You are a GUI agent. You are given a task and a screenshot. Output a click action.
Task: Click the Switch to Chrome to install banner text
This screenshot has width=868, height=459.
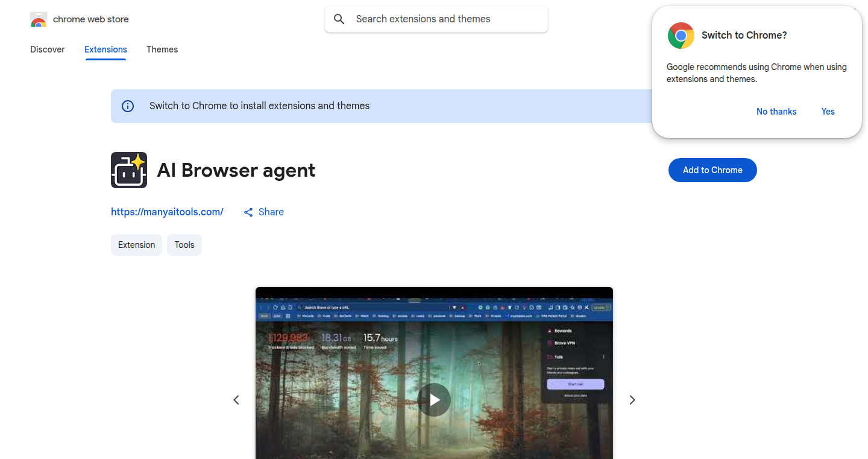point(260,106)
